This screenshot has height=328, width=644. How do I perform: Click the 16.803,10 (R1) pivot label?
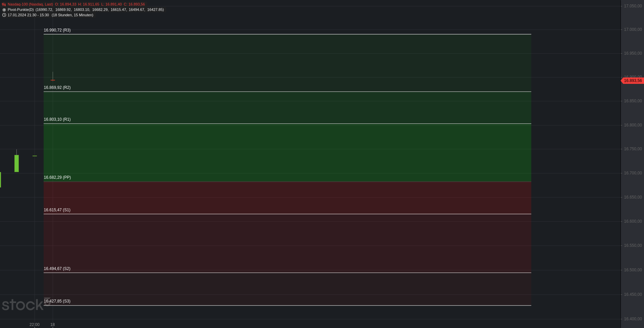pyautogui.click(x=57, y=119)
